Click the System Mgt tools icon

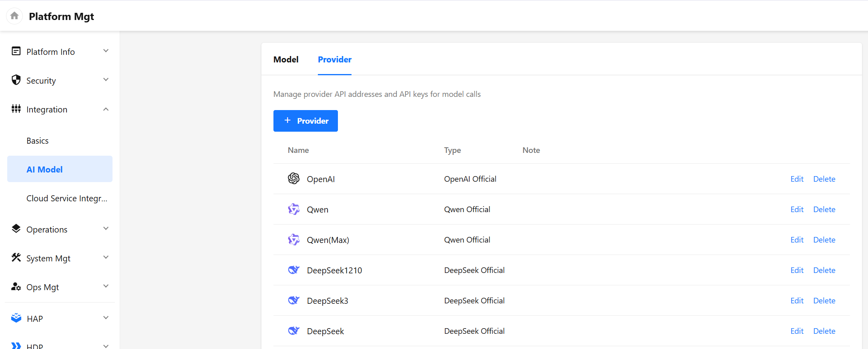point(16,258)
